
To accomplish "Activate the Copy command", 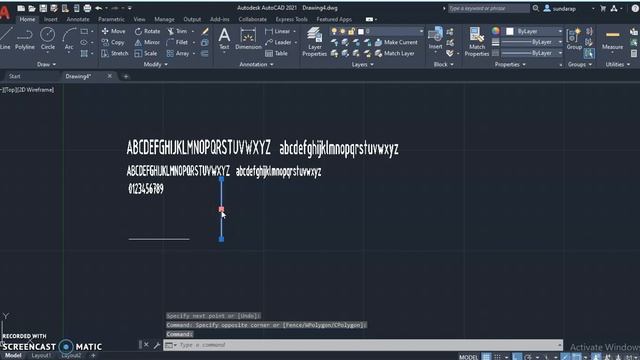I will click(113, 42).
